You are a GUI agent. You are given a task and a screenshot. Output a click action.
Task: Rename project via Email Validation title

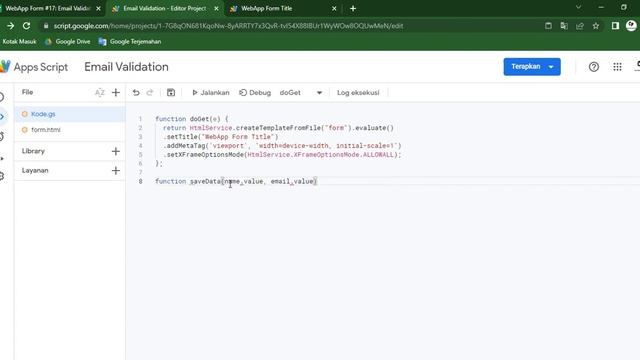(x=126, y=67)
